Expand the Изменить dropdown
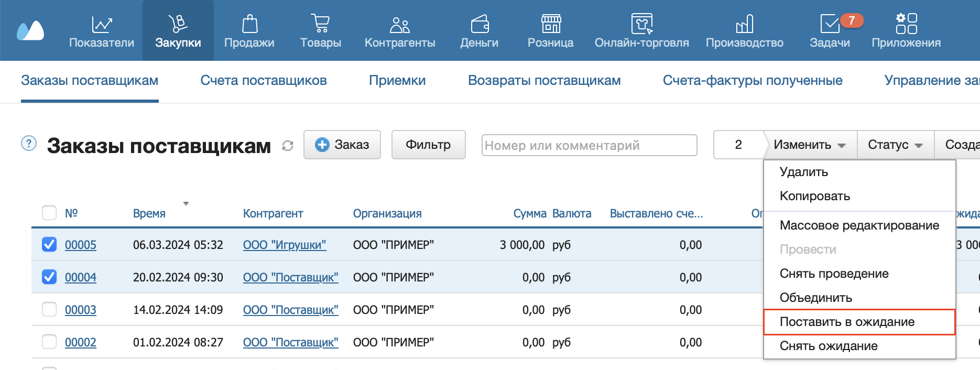Screen dimensions: 980x370 (x=810, y=145)
